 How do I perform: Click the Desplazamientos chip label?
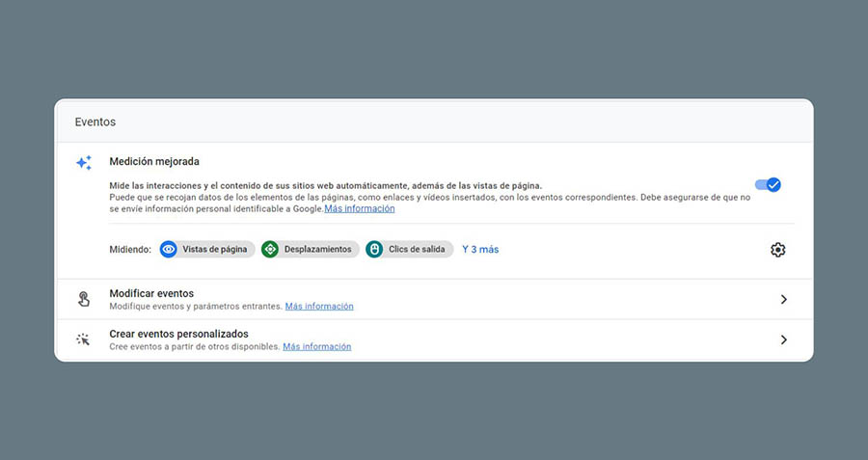coord(317,249)
